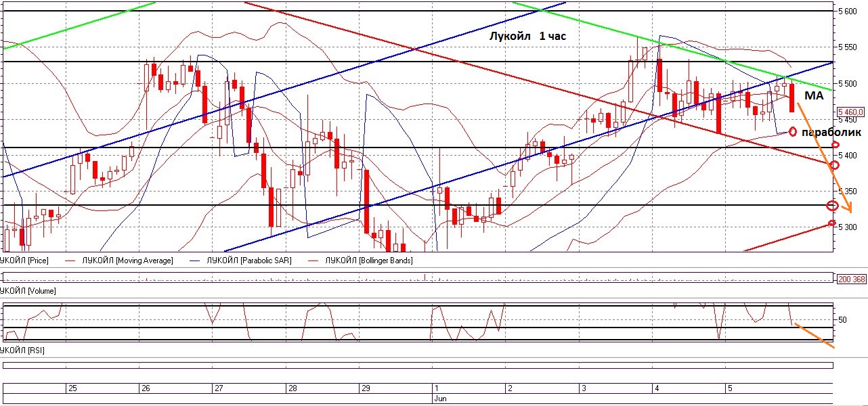
Task: Click the ЛУКОЙЛ [Volume] panel label
Action: [28, 290]
